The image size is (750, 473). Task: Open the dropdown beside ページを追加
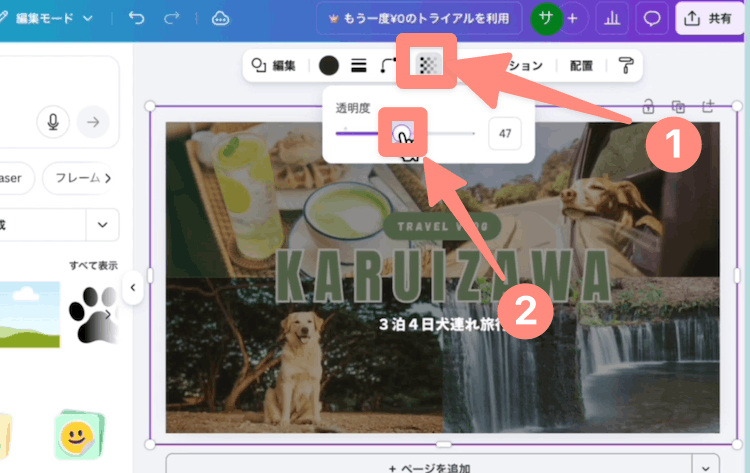[706, 466]
